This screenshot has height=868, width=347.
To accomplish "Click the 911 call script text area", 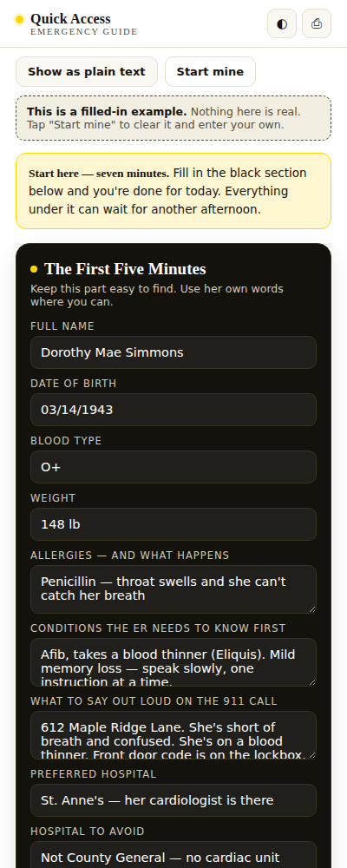I will tap(173, 735).
